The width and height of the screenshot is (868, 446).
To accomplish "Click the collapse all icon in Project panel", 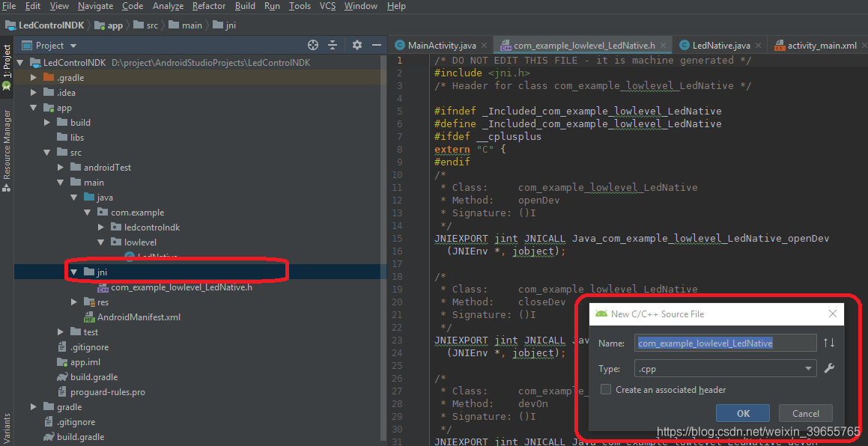I will pyautogui.click(x=333, y=46).
